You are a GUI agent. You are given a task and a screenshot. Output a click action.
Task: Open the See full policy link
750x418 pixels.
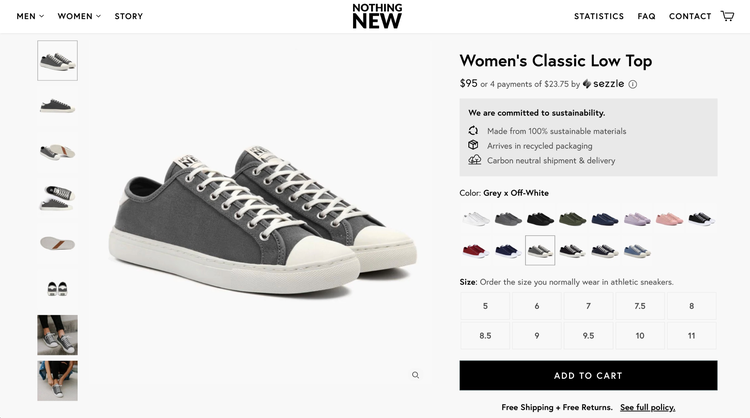[647, 407]
